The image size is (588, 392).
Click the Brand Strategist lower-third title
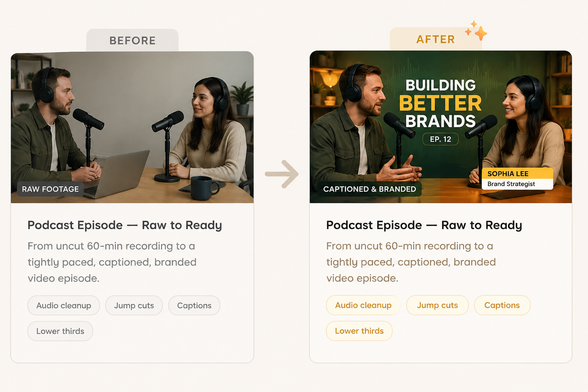(x=511, y=184)
